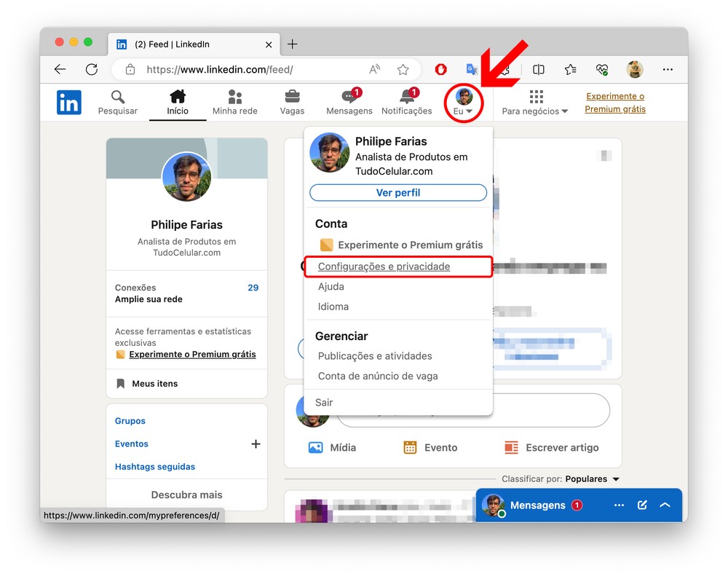Viewport: 728px width, 576px height.
Task: Open Classificar por Populares dropdown
Action: tap(593, 479)
